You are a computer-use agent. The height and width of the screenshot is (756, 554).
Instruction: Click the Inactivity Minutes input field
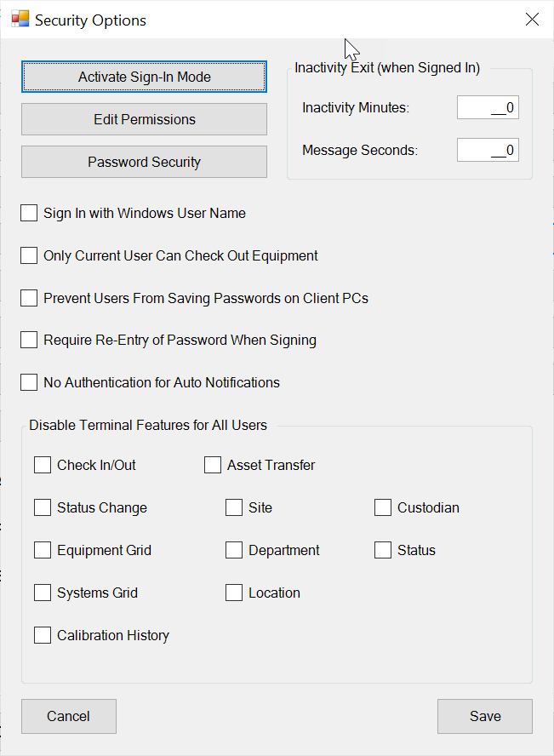[x=487, y=106]
